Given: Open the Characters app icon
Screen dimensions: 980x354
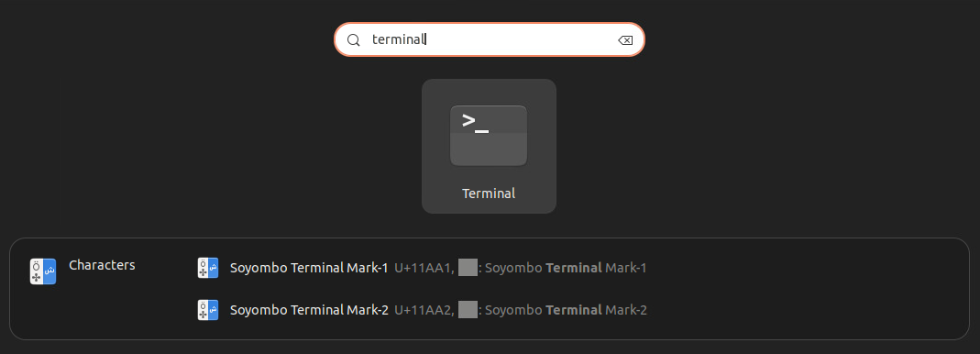Looking at the screenshot, I should coord(43,271).
